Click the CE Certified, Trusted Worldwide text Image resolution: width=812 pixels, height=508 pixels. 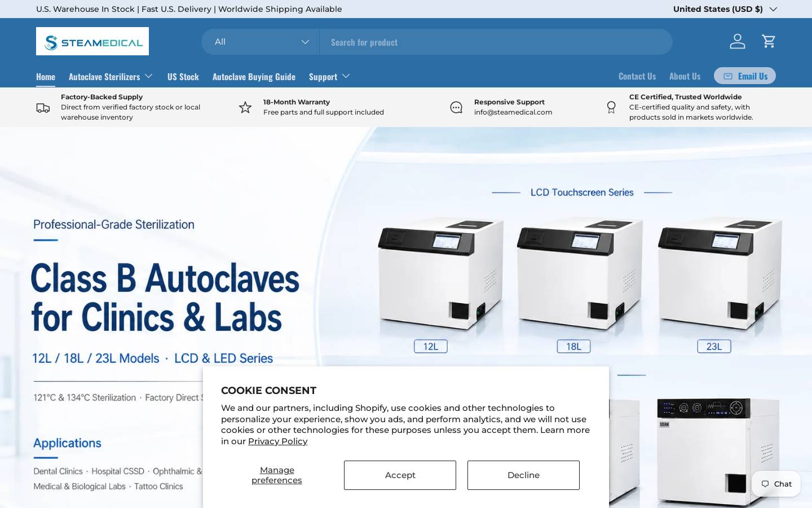point(685,97)
